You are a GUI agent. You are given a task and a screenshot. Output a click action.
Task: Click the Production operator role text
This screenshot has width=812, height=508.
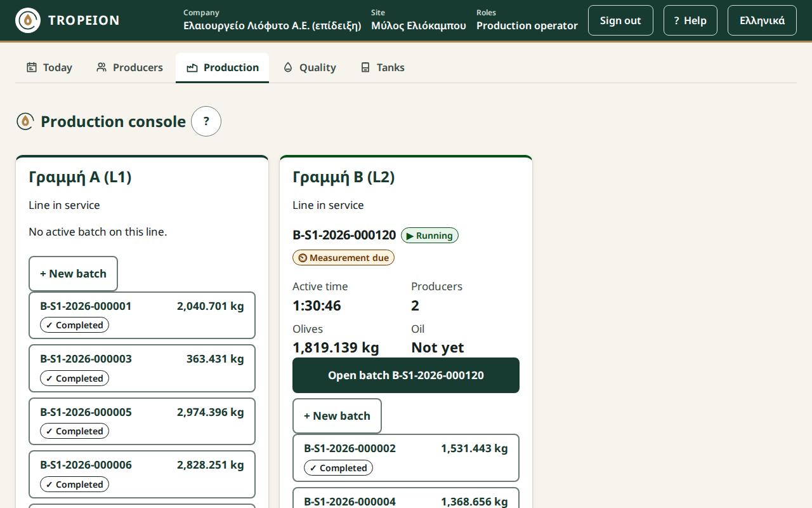coord(527,26)
